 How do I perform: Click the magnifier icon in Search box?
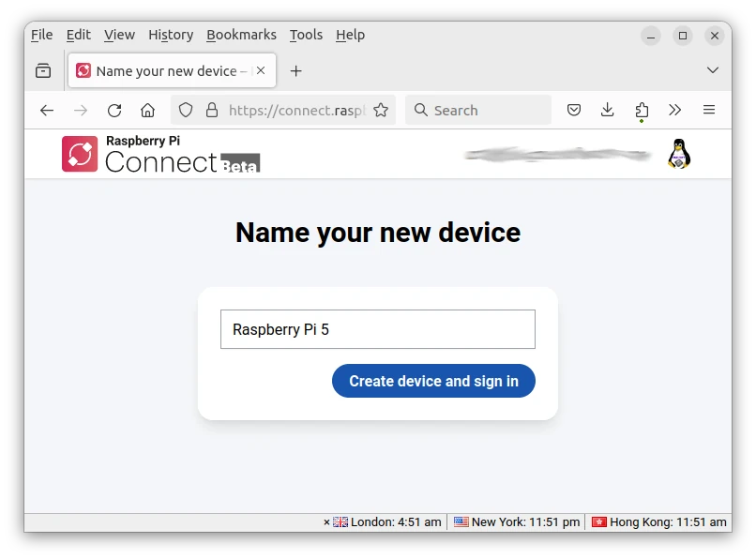pos(421,110)
